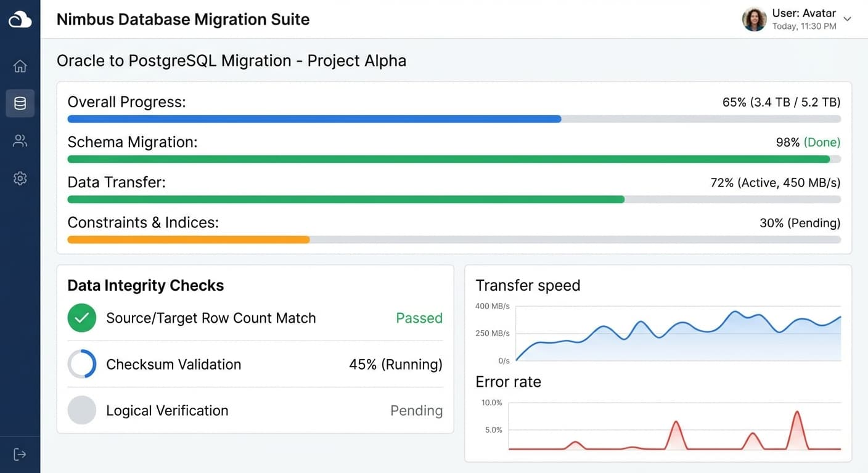
Task: Open the Settings gear icon
Action: point(20,179)
